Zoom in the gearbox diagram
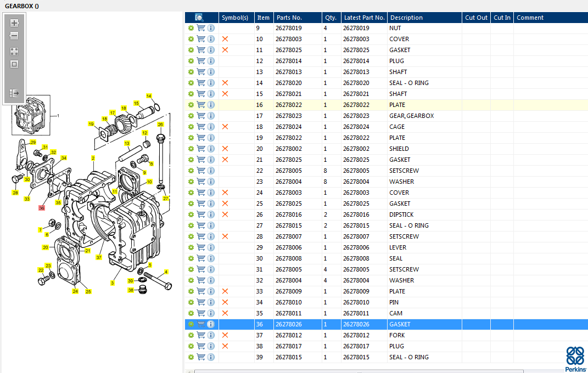 [x=14, y=23]
